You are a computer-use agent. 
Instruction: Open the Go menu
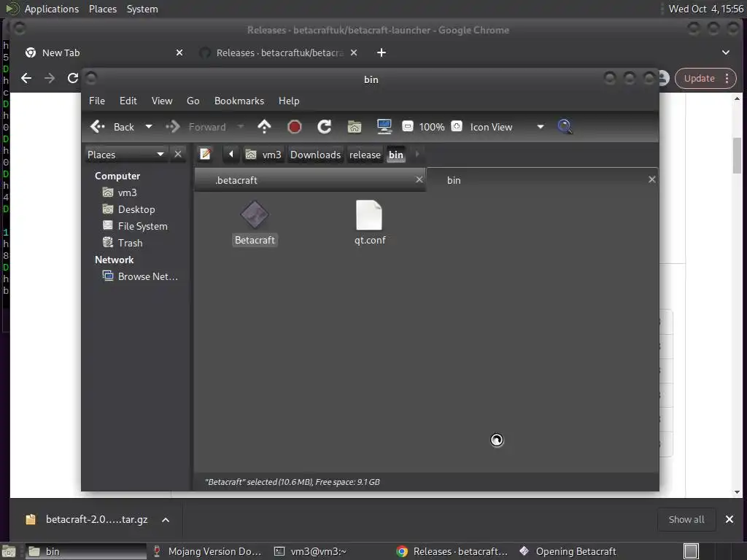[x=193, y=101]
